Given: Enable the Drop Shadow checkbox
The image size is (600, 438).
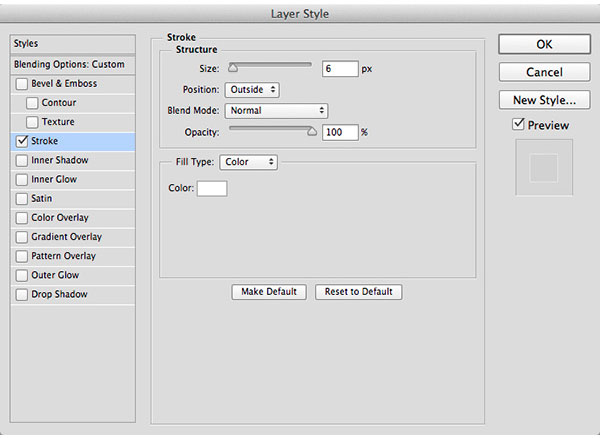Looking at the screenshot, I should tap(22, 295).
